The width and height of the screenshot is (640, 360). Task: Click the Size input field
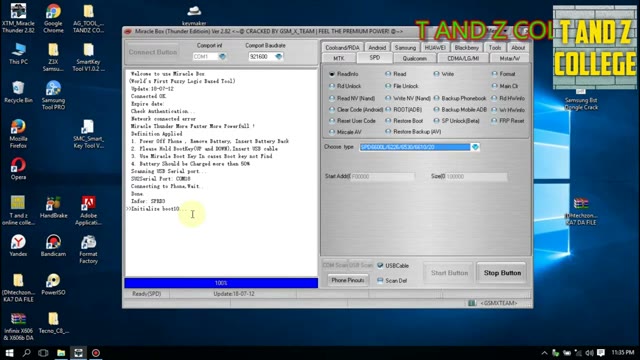(476, 177)
